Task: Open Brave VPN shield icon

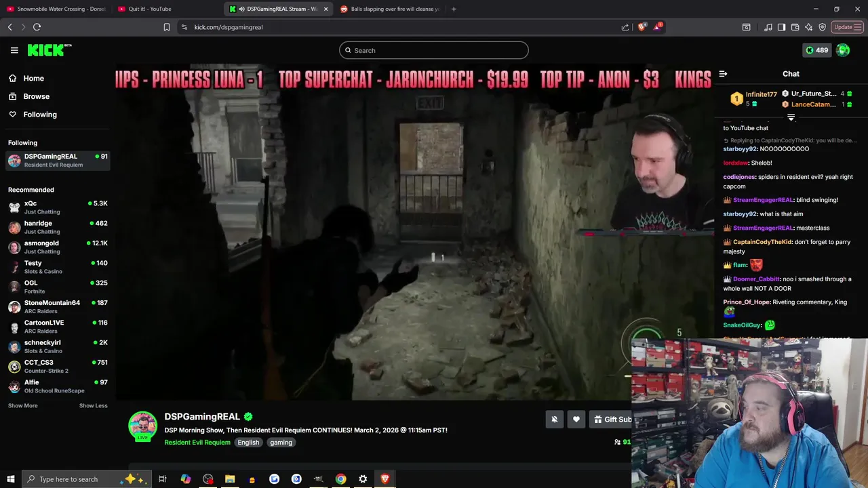Action: coord(822,27)
